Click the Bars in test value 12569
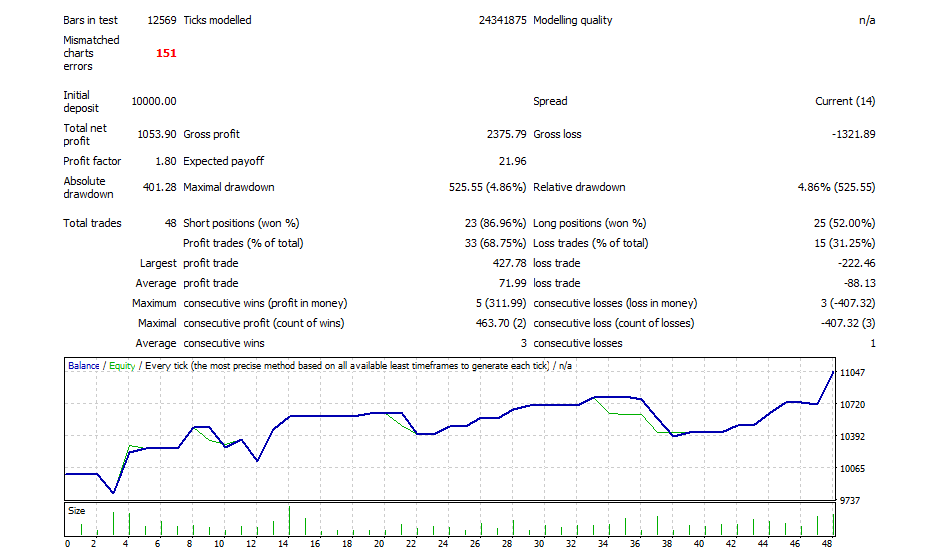Screen dimensions: 937x557 (x=161, y=20)
